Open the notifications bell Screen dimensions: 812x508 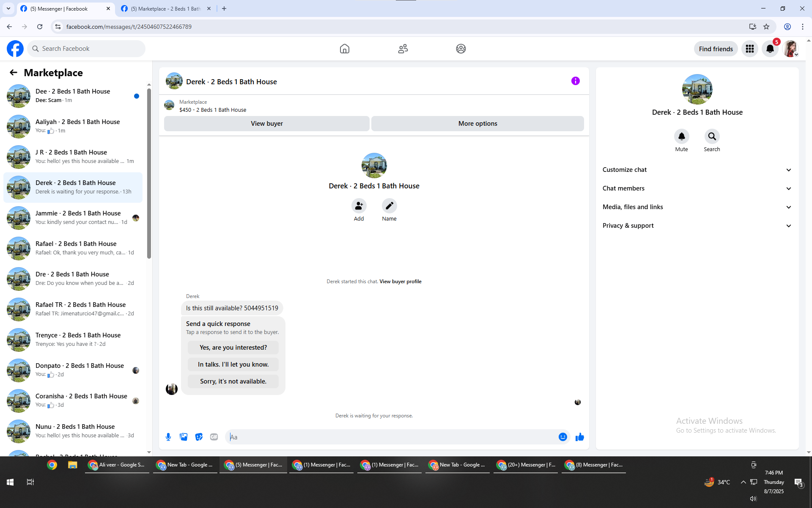coord(770,49)
